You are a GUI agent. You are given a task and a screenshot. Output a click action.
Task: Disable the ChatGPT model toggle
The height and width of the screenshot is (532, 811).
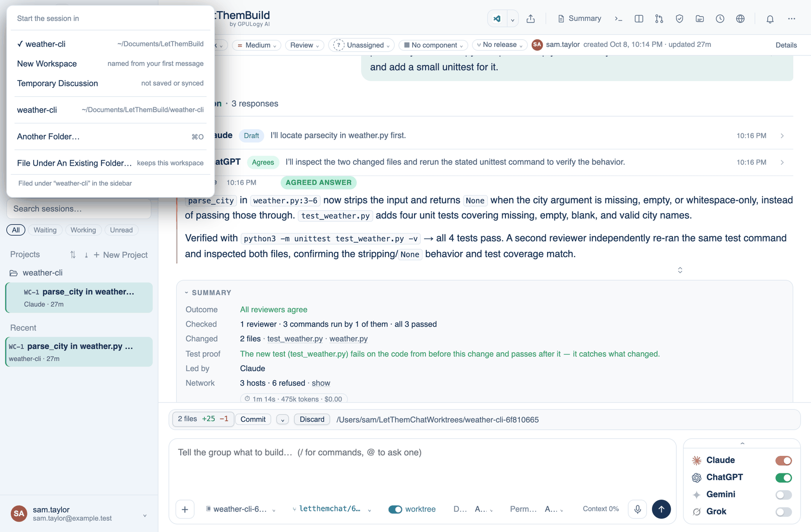(x=784, y=477)
